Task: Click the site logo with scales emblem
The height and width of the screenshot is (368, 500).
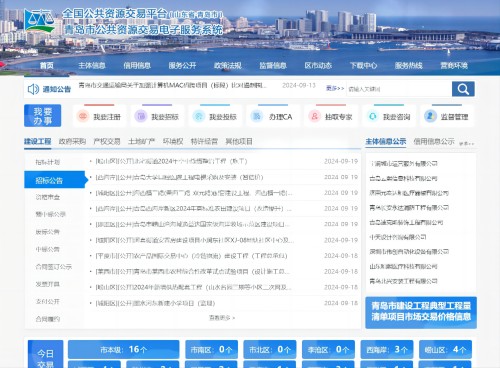Action: pyautogui.click(x=39, y=21)
